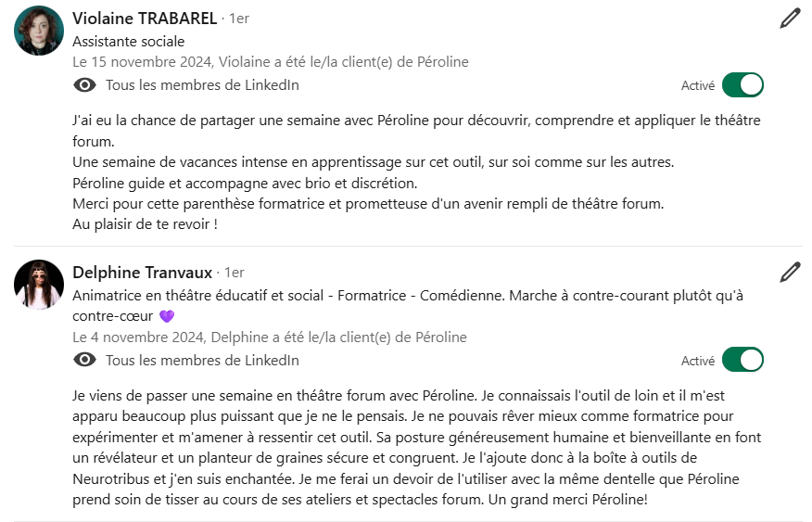The width and height of the screenshot is (812, 522).
Task: Click the eye visibility icon under Violaine's recommendation
Action: (84, 85)
